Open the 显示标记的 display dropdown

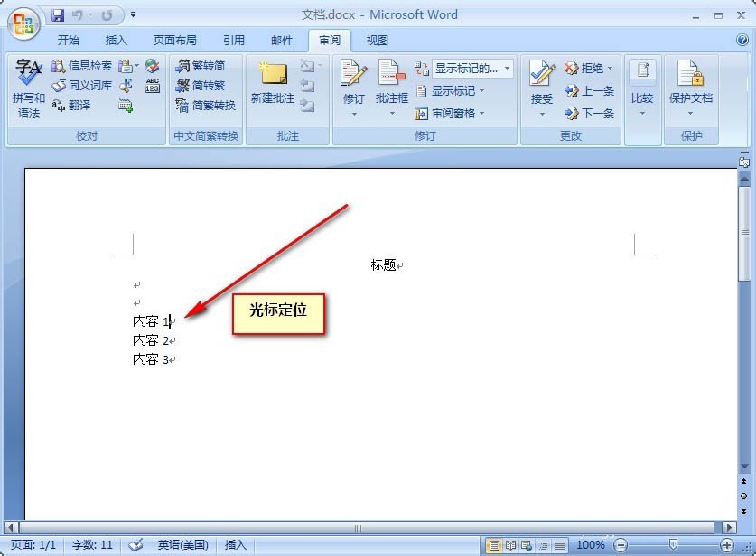point(472,69)
